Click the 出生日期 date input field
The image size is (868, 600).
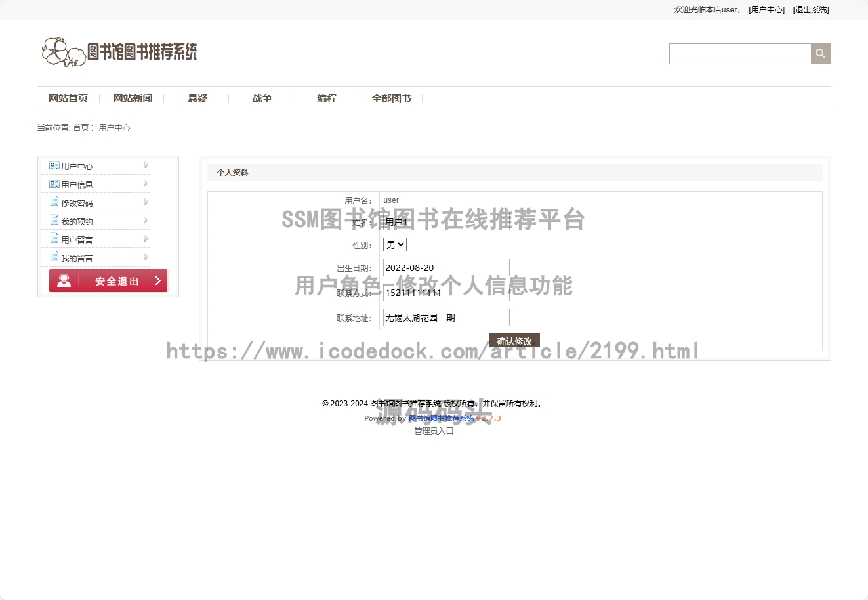(446, 268)
